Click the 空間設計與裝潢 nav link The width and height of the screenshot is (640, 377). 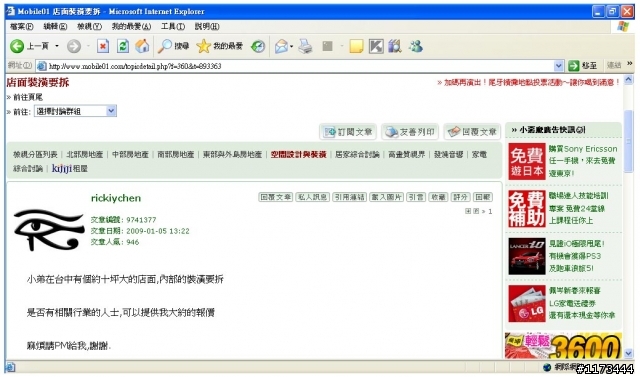[298, 155]
